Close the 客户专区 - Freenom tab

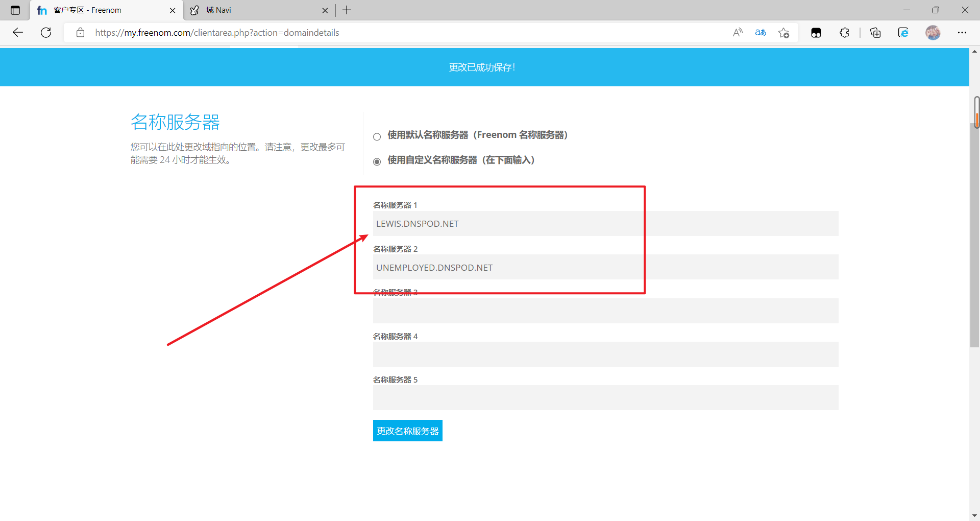coord(173,10)
